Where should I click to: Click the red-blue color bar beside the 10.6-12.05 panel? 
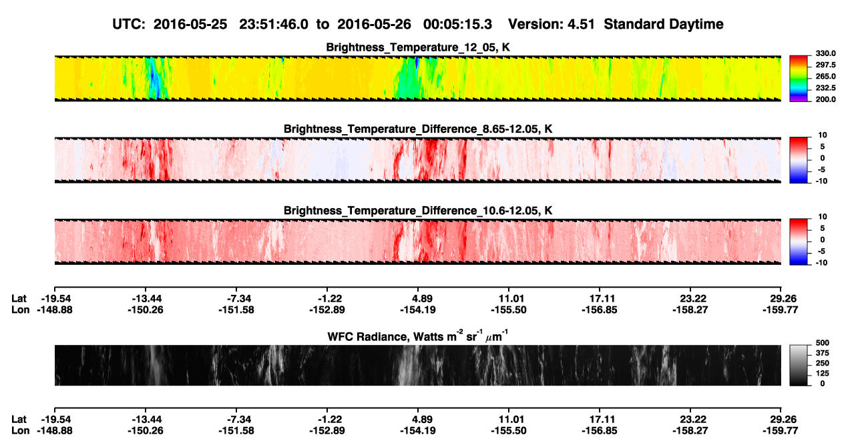point(799,241)
